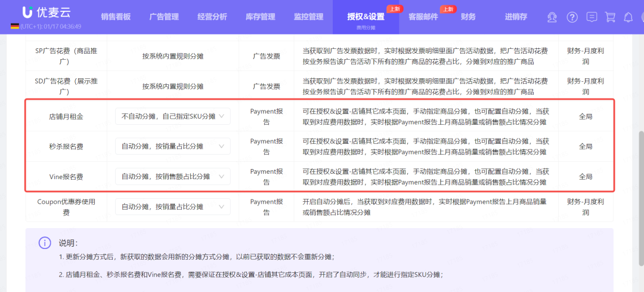This screenshot has width=644, height=292.
Task: Click the info icon beside 说明
Action: click(x=45, y=243)
